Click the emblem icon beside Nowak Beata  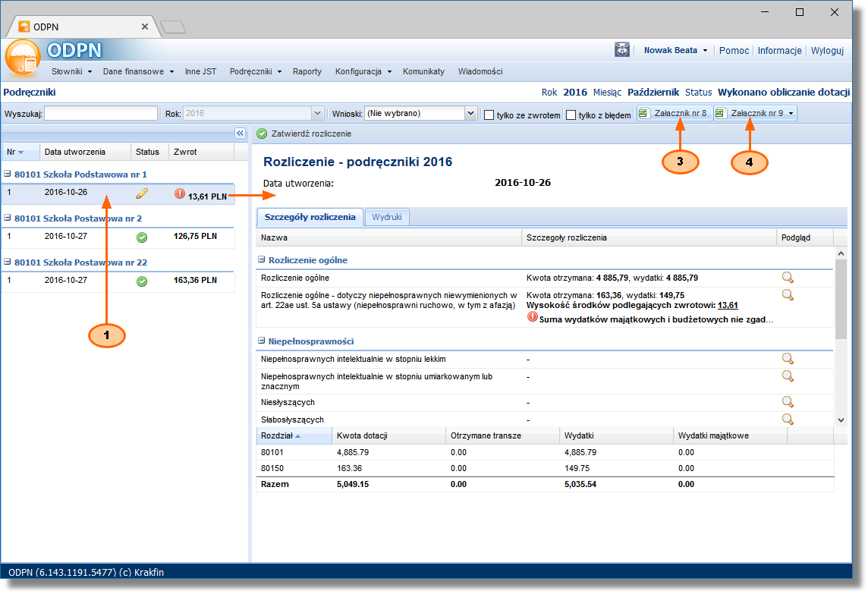621,50
